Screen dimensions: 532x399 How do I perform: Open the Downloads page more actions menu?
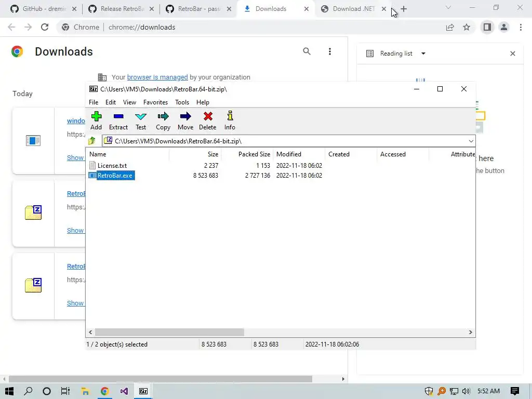329,51
